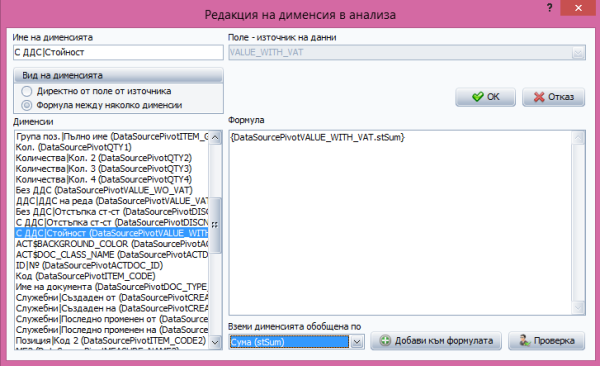The image size is (600, 366).
Task: Select 'Служебни|Последно променен от' list item
Action: click(112, 319)
